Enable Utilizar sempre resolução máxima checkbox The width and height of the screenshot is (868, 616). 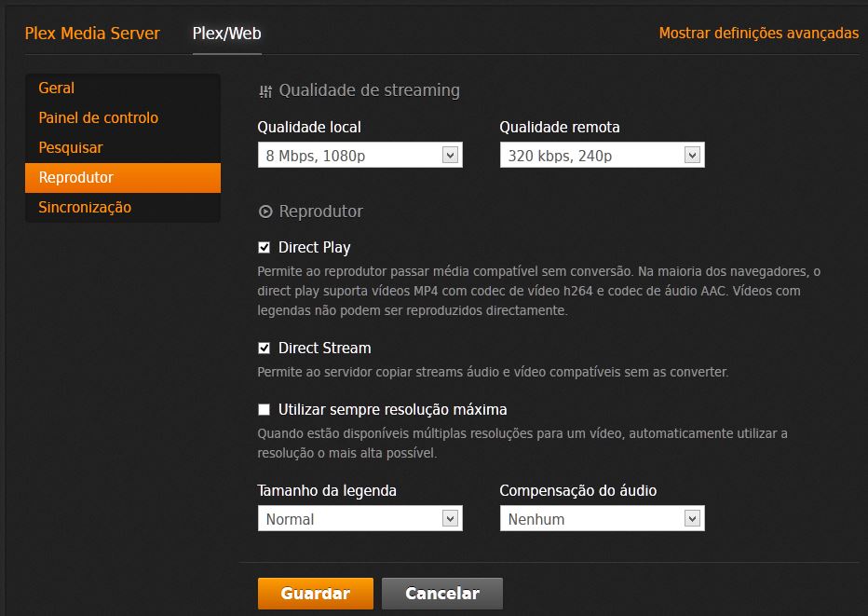(264, 409)
